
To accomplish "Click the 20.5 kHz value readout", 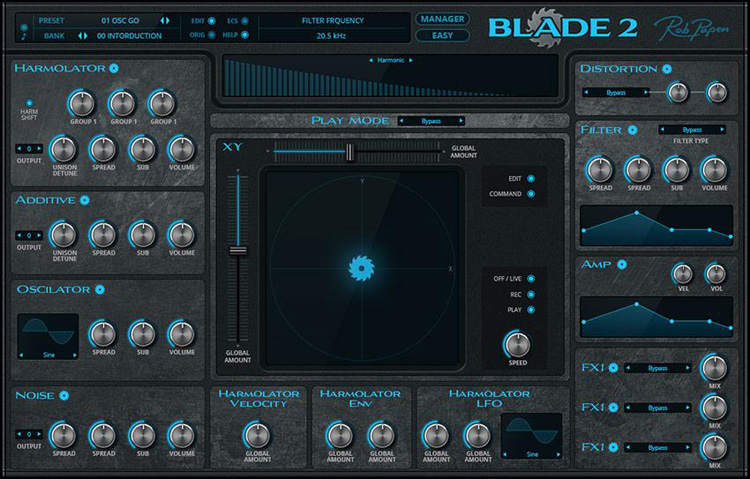I will [331, 36].
